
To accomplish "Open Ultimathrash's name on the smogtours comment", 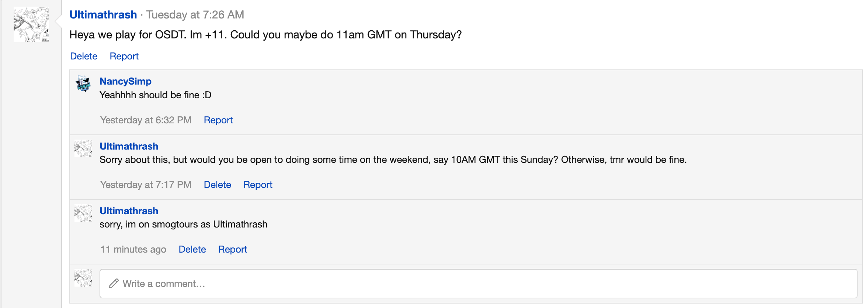I will pyautogui.click(x=129, y=211).
